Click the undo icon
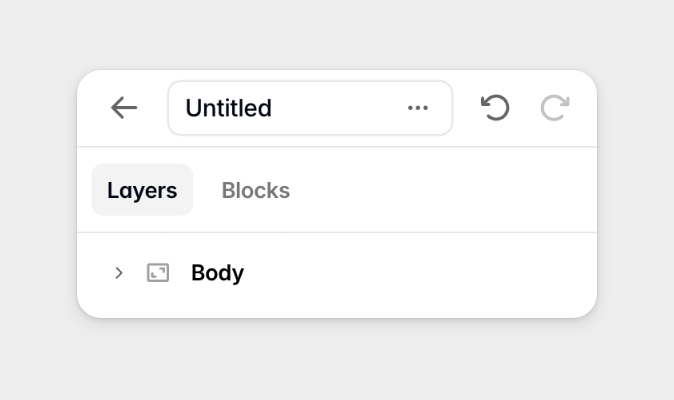This screenshot has width=674, height=400. coord(495,108)
